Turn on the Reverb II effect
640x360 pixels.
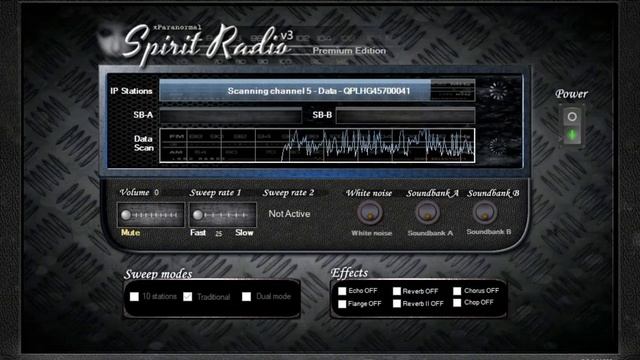(397, 304)
